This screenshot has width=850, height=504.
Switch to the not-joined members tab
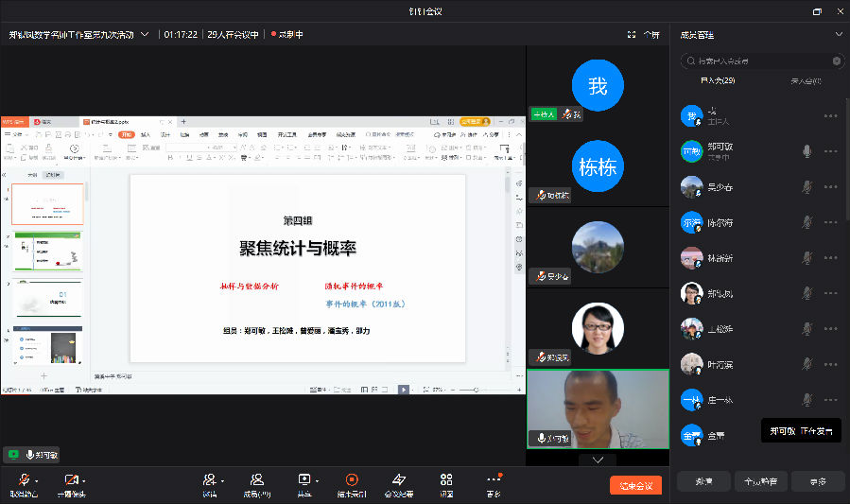pyautogui.click(x=805, y=81)
